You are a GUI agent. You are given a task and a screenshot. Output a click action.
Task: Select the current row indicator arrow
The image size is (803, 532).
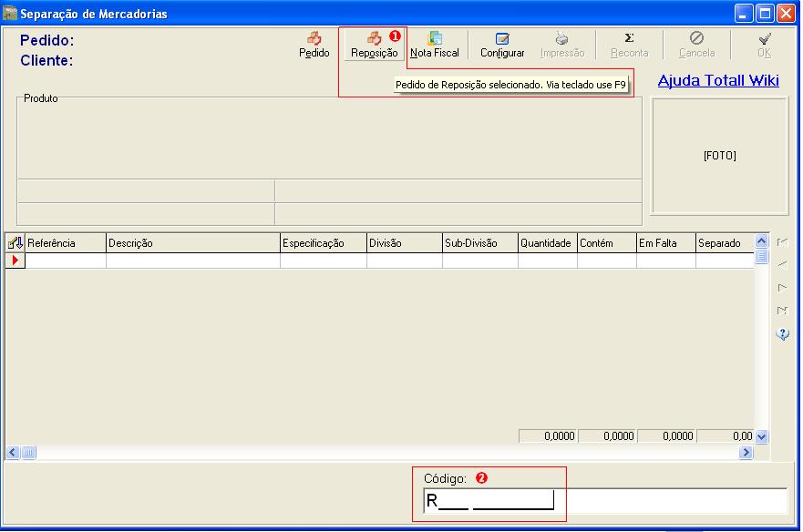[15, 261]
